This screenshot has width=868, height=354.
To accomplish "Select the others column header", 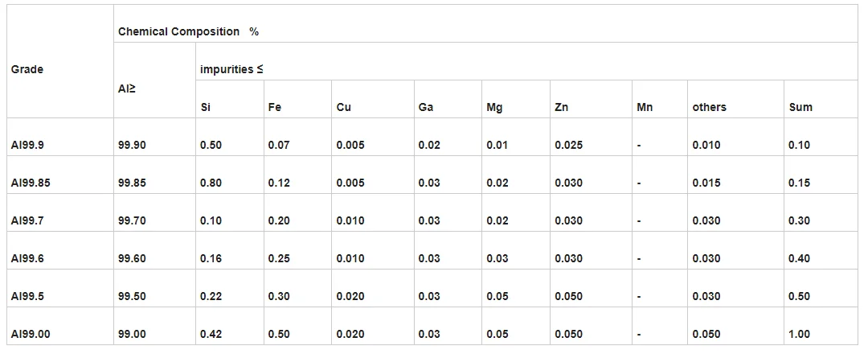I will 709,107.
